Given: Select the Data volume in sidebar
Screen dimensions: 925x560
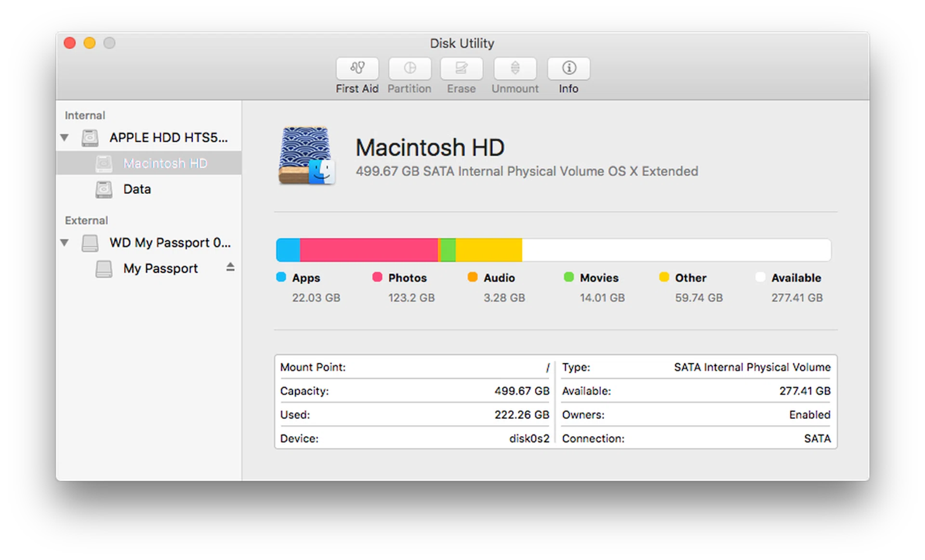Looking at the screenshot, I should tap(137, 189).
